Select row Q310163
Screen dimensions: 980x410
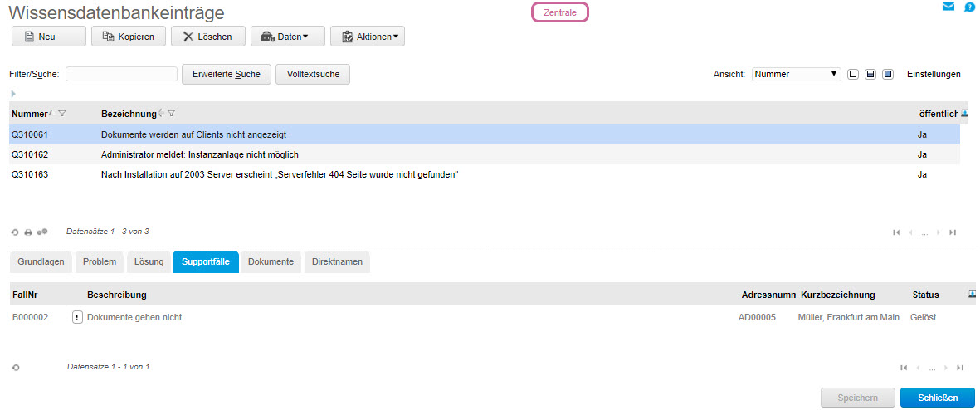click(x=485, y=174)
